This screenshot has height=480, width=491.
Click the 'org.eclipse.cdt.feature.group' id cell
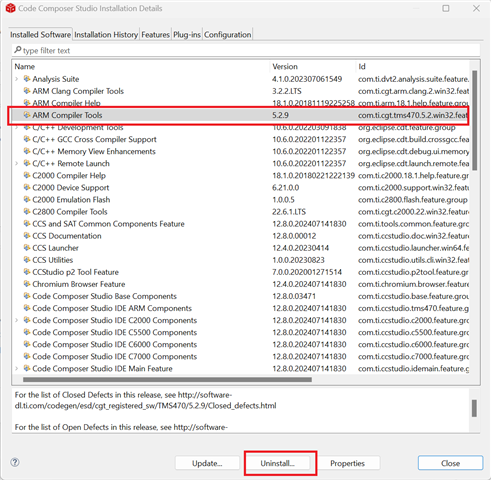pyautogui.click(x=407, y=127)
